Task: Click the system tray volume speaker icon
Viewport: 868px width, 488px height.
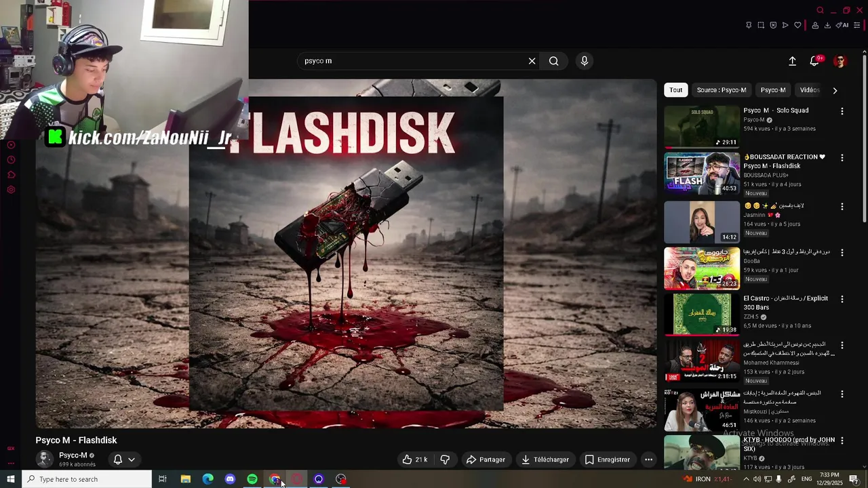Action: (x=757, y=479)
